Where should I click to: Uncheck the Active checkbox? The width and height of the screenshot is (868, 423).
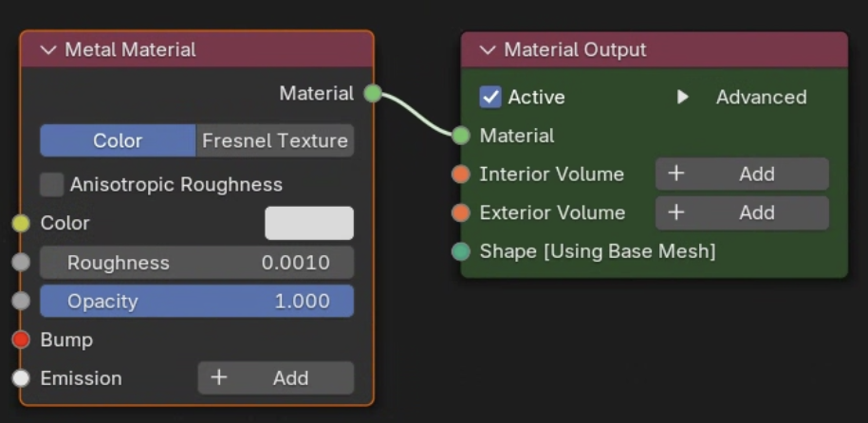coord(490,97)
